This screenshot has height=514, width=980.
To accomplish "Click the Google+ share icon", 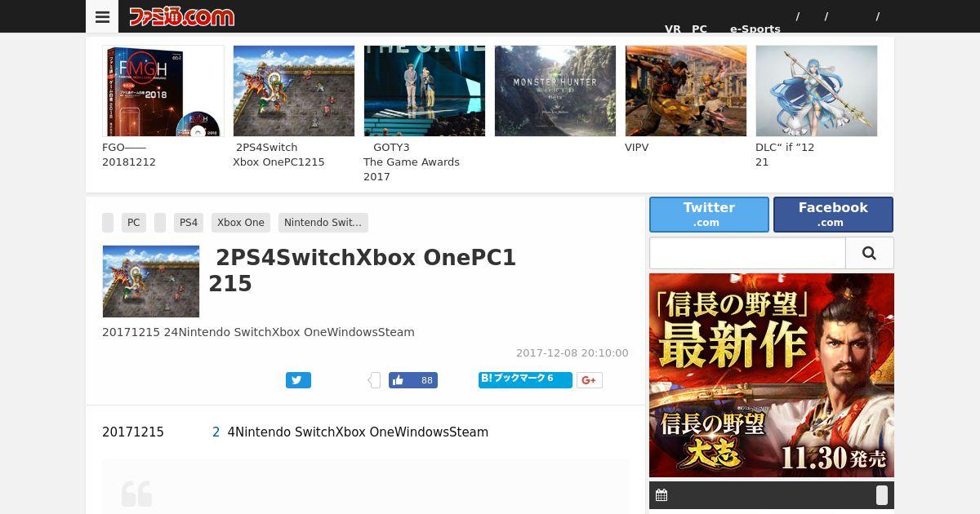I will point(590,380).
